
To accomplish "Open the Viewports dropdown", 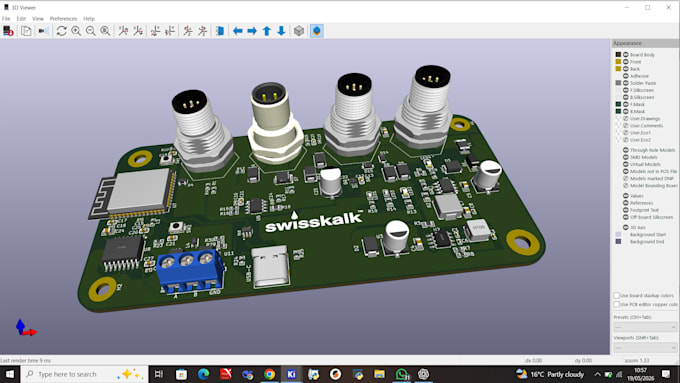I will (645, 348).
